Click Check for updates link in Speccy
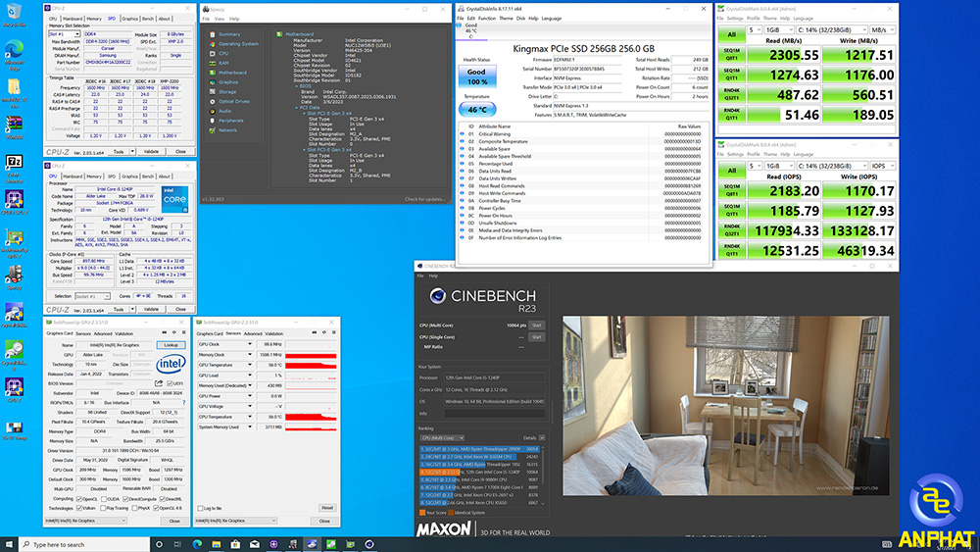Screen dimensions: 980x552 [424, 199]
